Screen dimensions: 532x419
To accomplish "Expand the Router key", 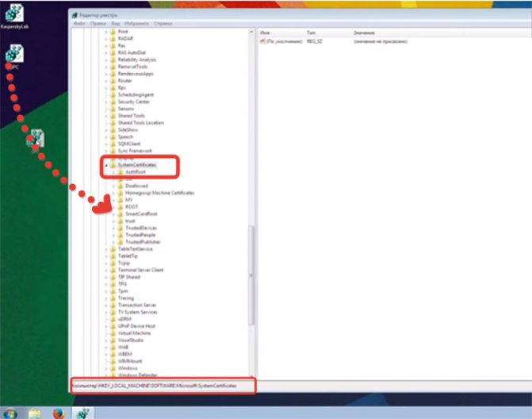I will pyautogui.click(x=106, y=81).
